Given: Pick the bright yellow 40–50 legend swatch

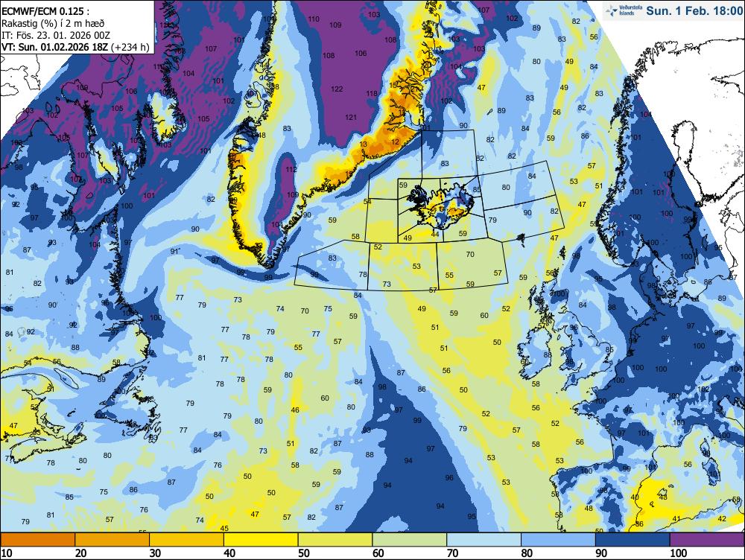Looking at the screenshot, I should coord(261,540).
